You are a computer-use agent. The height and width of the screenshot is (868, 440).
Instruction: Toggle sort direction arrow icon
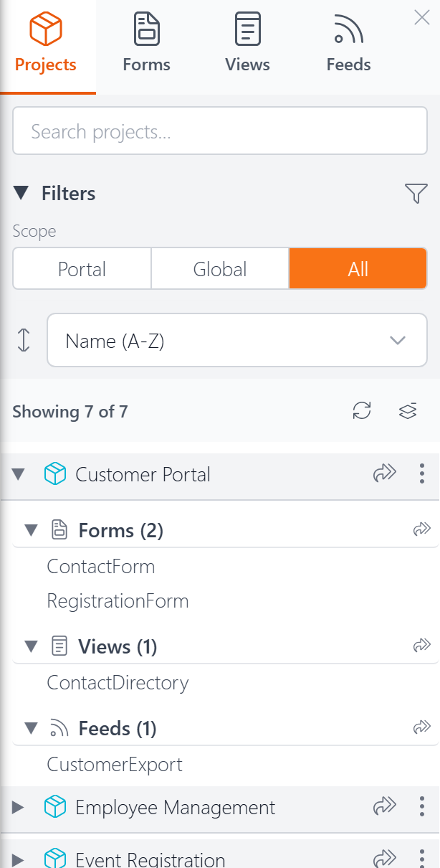coord(24,340)
